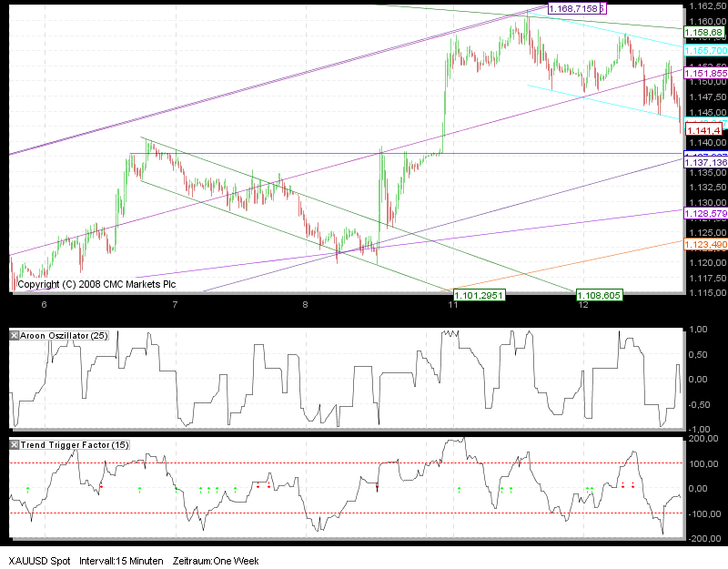Open the XAUUSD Spot instrument selector
Image resolution: width=728 pixels, height=569 pixels.
point(37,561)
